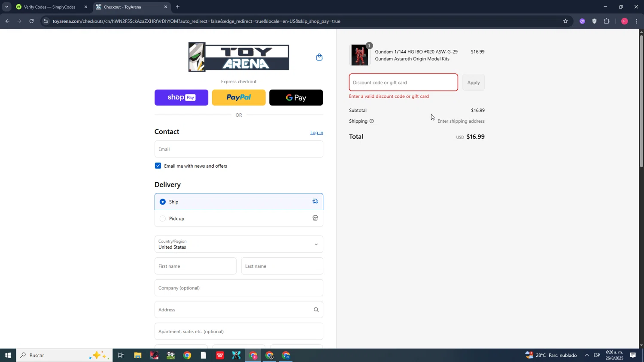Open Task View from the taskbar

(x=121, y=355)
